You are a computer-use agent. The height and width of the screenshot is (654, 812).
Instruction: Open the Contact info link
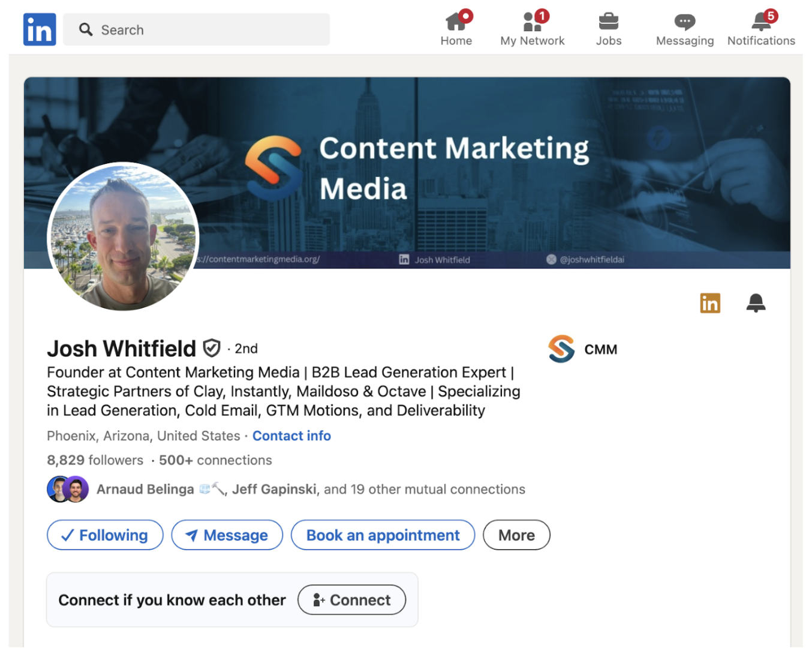(291, 436)
